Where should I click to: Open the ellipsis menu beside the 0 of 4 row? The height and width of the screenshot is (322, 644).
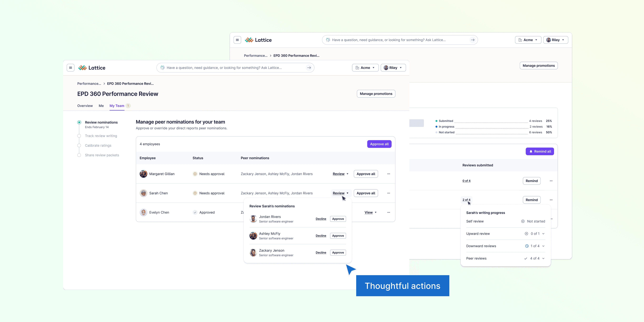click(551, 181)
